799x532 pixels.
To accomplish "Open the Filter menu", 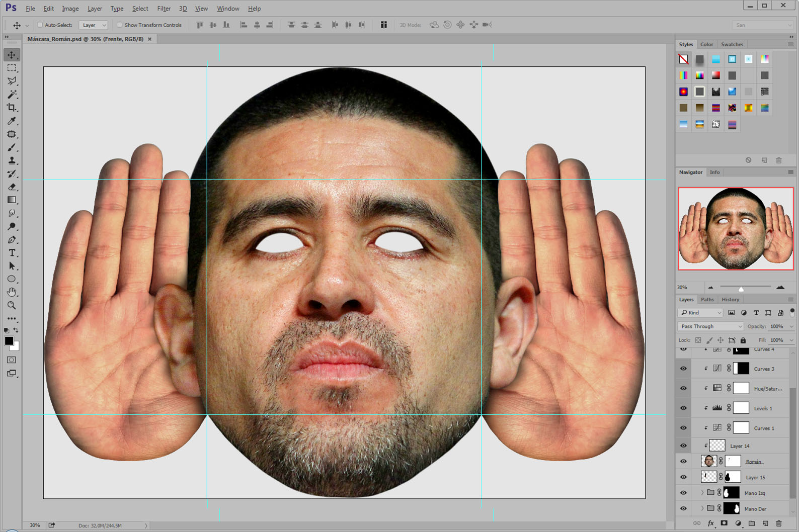I will [164, 9].
